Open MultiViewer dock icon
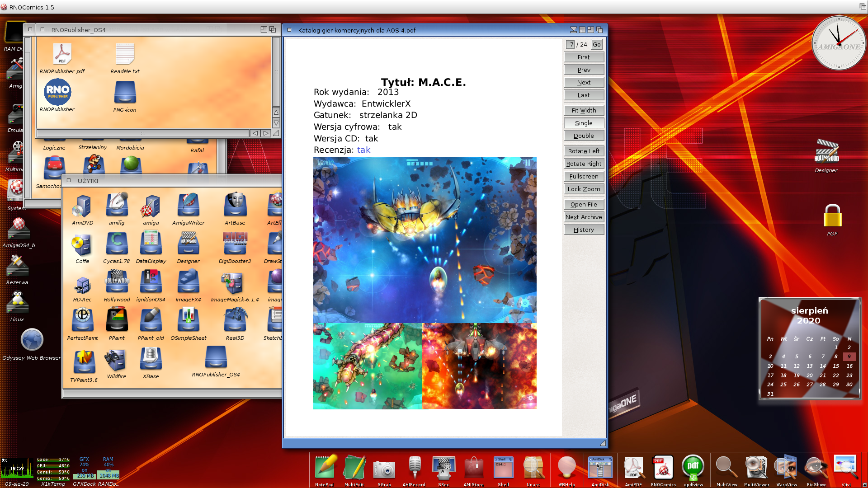 [756, 468]
